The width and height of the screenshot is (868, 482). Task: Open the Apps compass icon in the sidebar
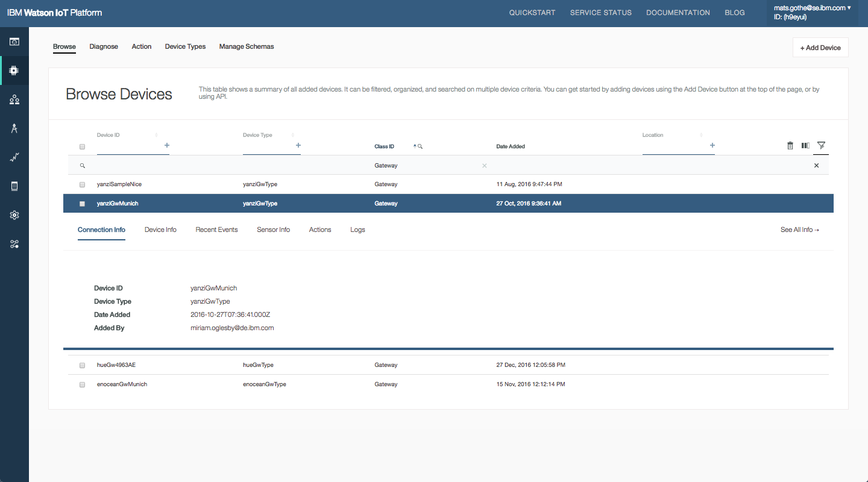tap(14, 128)
